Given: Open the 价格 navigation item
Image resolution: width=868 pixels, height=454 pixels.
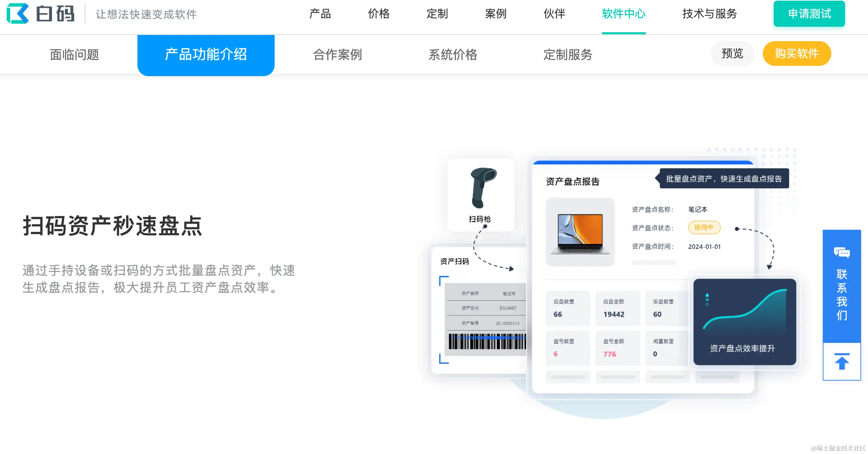Looking at the screenshot, I should [x=378, y=14].
